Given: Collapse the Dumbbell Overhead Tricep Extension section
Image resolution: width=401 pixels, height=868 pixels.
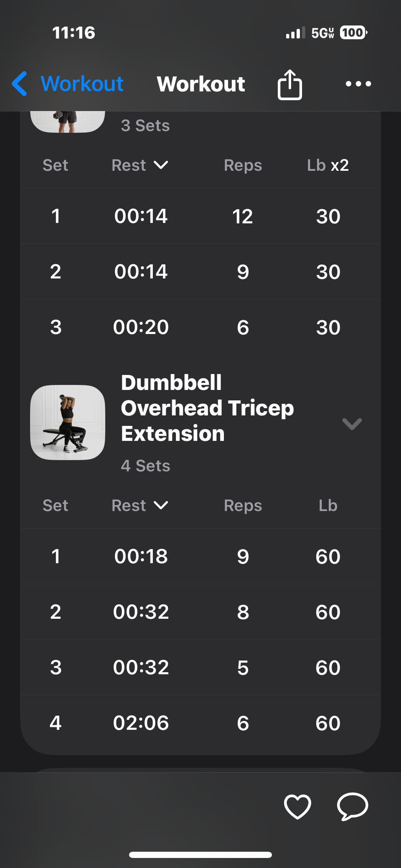Looking at the screenshot, I should 352,424.
